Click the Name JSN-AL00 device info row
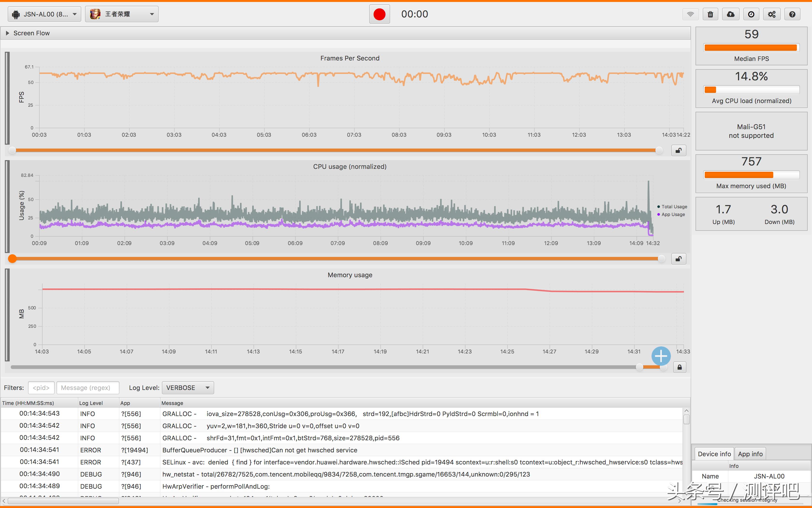This screenshot has width=812, height=508. coord(751,476)
